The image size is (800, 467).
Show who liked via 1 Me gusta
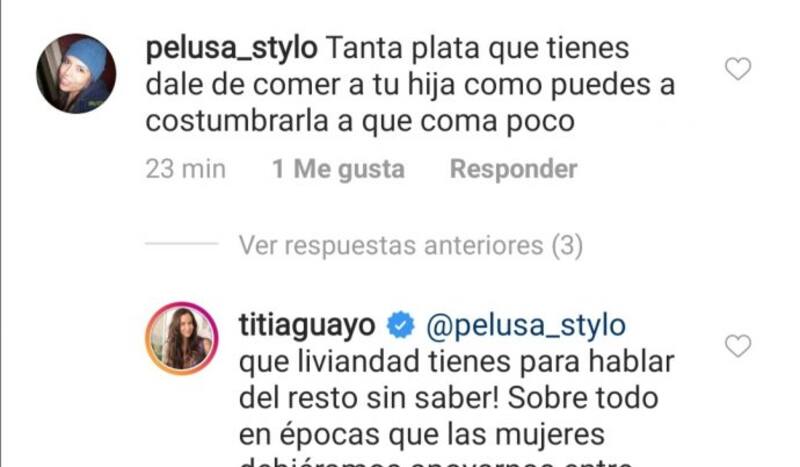338,169
